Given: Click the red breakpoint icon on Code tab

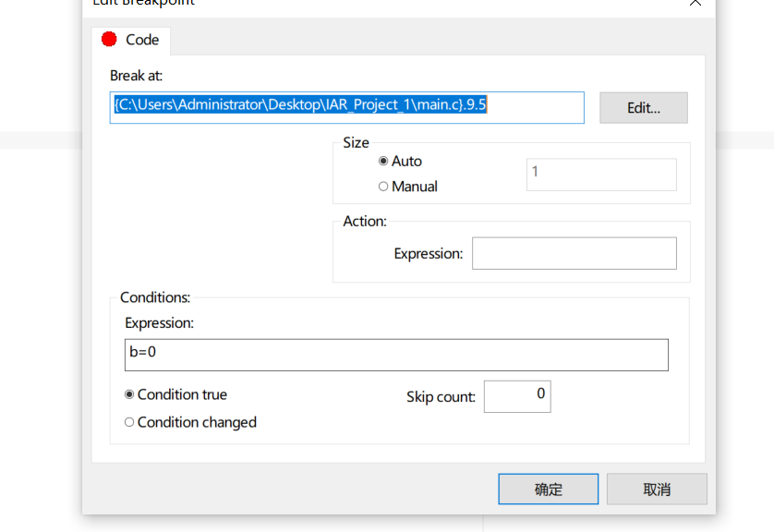Looking at the screenshot, I should click(x=109, y=39).
